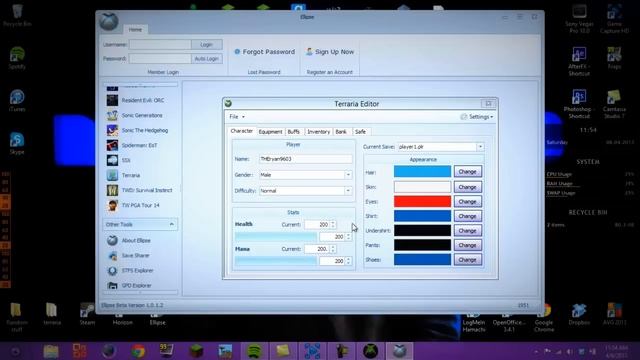This screenshot has width=640, height=360.
Task: Click Change button for Undershirt color
Action: 468,231
